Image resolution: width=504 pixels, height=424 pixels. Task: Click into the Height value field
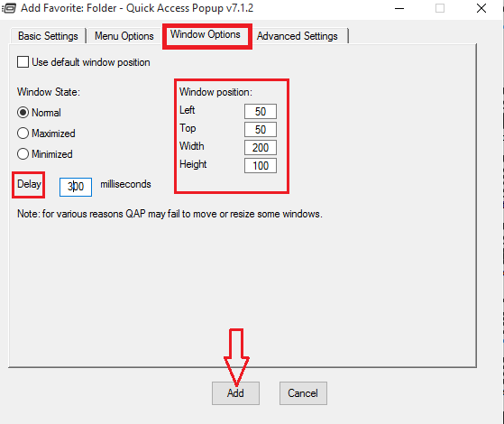click(x=261, y=166)
